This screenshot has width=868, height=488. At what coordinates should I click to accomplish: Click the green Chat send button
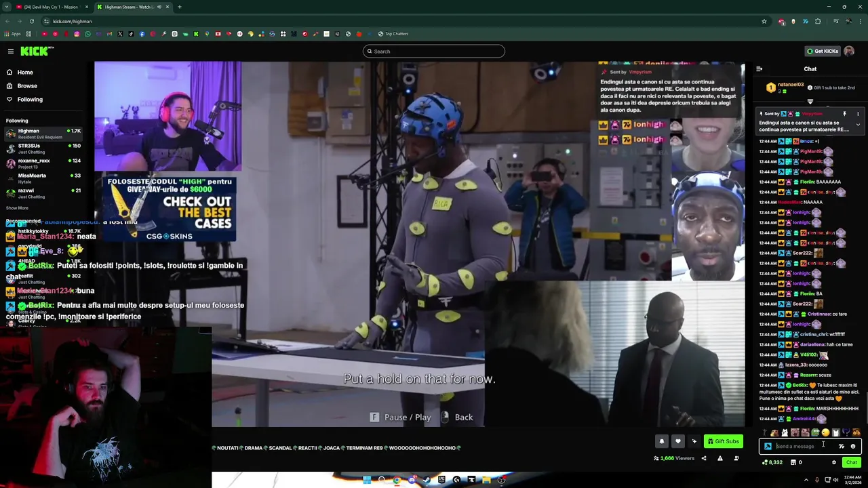coord(851,462)
